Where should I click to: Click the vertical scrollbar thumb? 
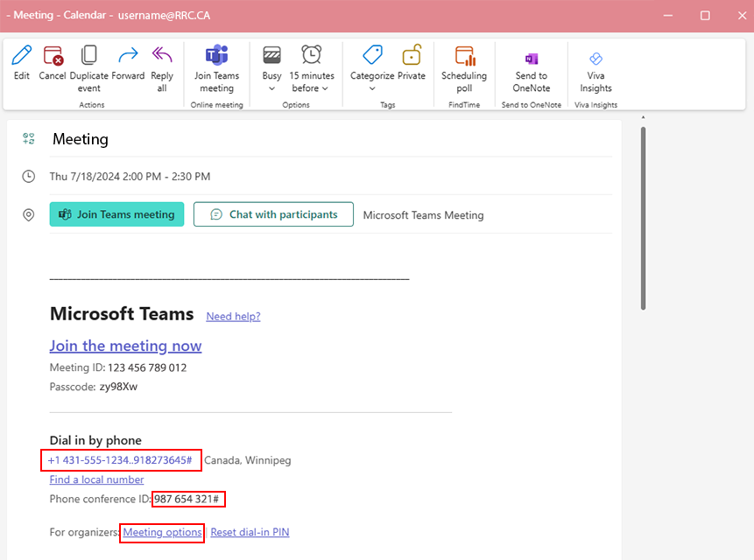tap(643, 219)
